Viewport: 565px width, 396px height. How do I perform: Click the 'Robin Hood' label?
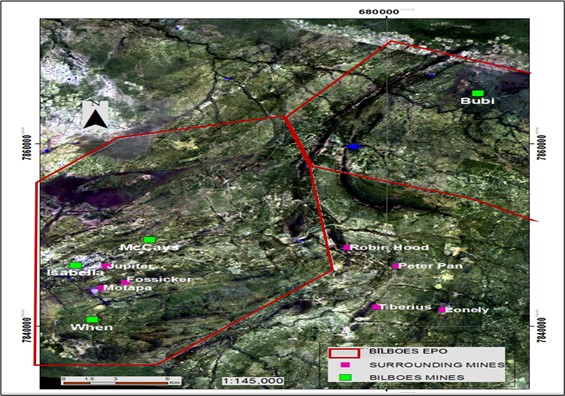389,248
